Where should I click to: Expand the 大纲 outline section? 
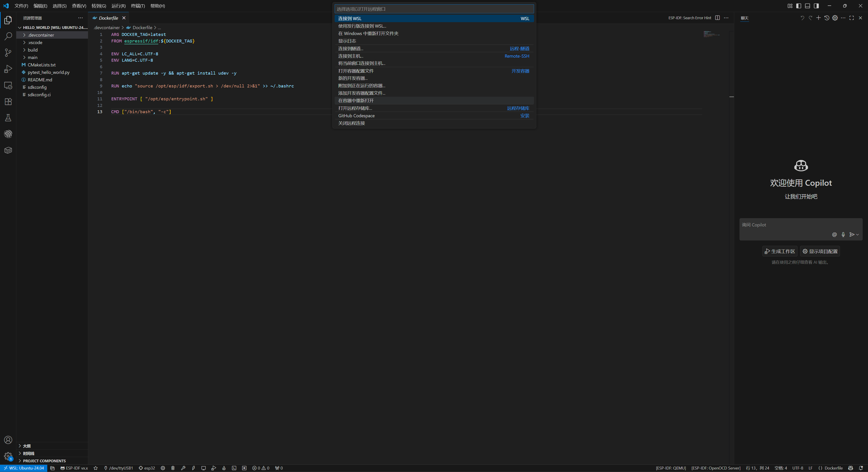pos(27,446)
